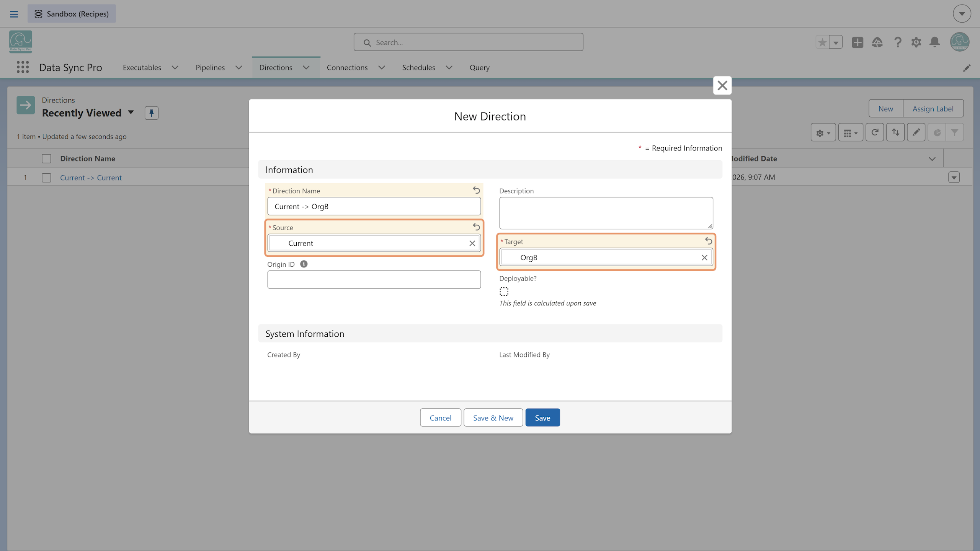Open the user profile avatar
Viewport: 980px width, 551px height.
click(x=960, y=42)
